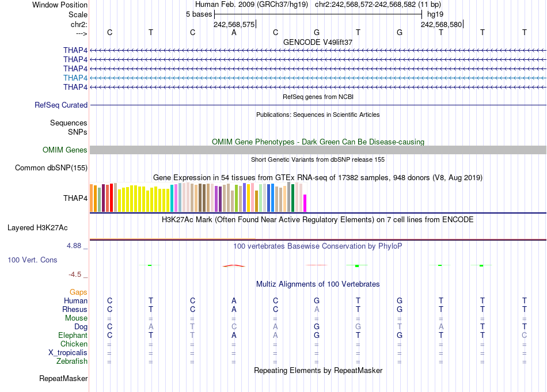Click the cyan bar in GTEx expression chart
The width and height of the screenshot is (547, 392).
pyautogui.click(x=172, y=199)
